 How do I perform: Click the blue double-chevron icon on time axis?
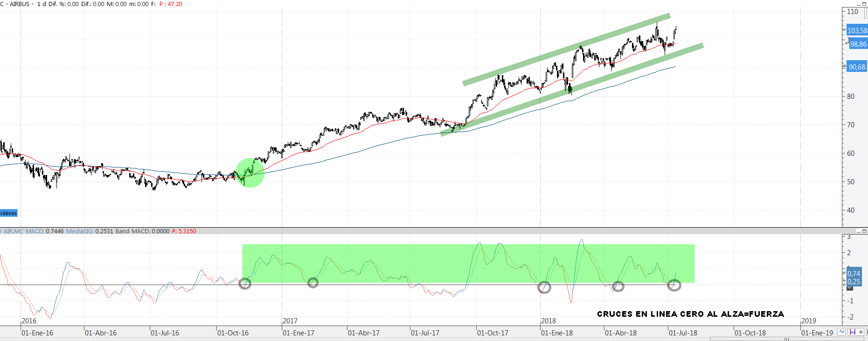pyautogui.click(x=841, y=332)
